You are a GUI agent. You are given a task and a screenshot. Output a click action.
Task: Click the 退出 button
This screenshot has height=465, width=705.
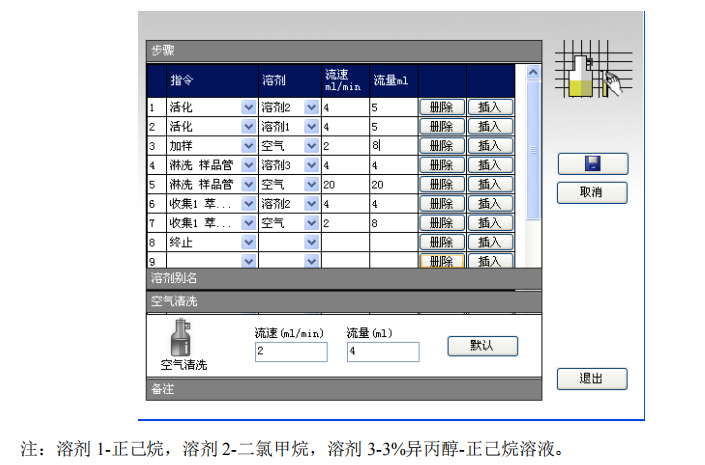click(x=592, y=379)
